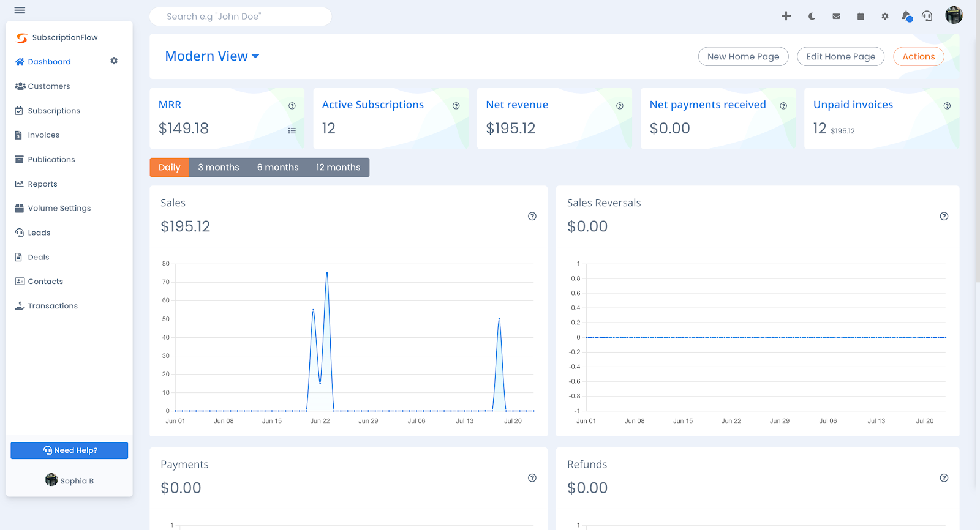Open the MRR card title
The width and height of the screenshot is (980, 530).
[x=170, y=105]
